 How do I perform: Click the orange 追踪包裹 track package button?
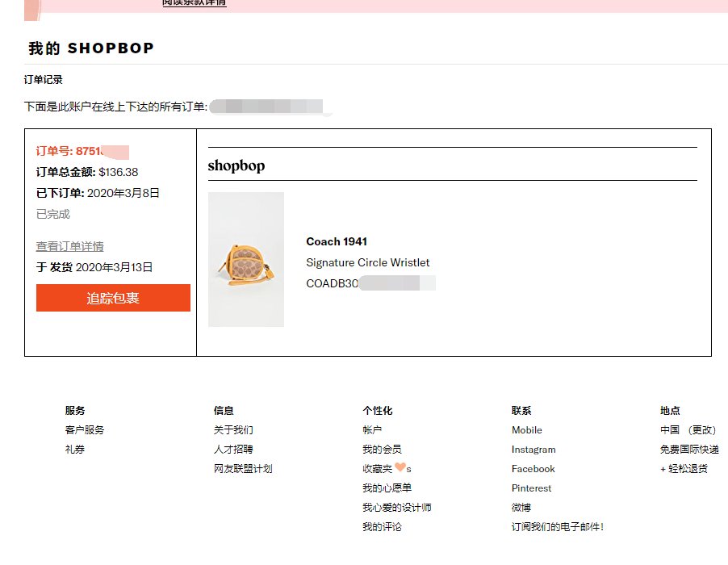113,298
